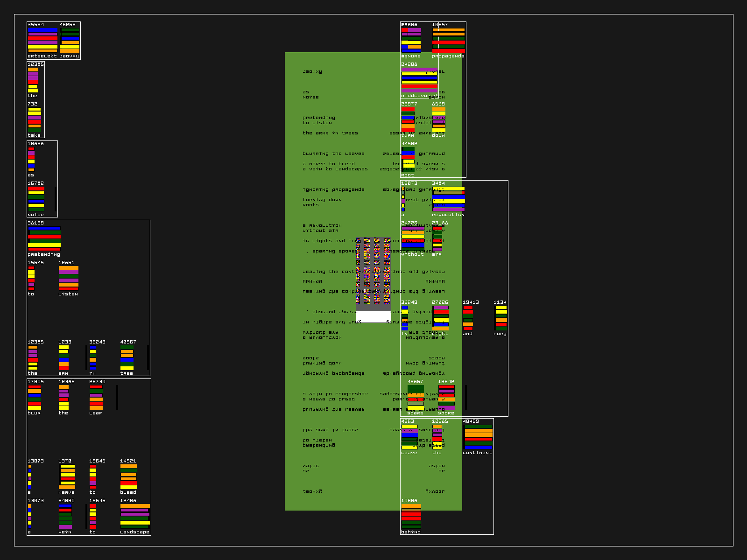The height and width of the screenshot is (560, 747).
Task: Click the 'listen' word label
Action: click(68, 294)
